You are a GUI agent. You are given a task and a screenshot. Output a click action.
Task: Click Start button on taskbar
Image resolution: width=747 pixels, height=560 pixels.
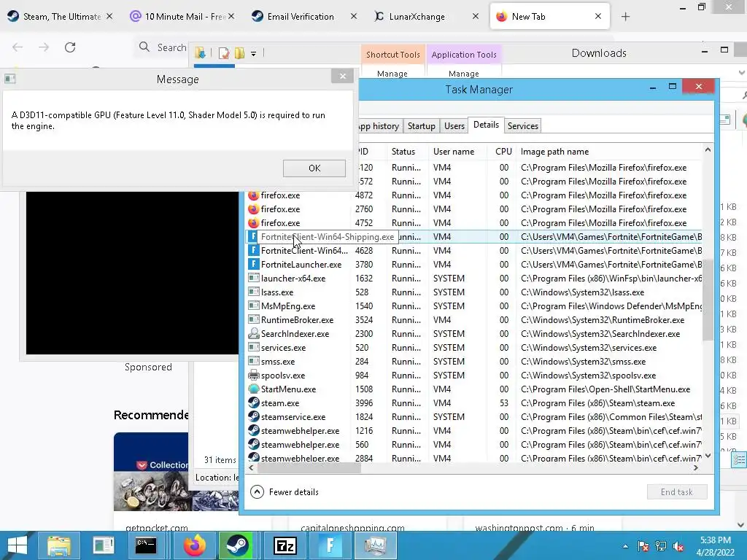tap(18, 545)
